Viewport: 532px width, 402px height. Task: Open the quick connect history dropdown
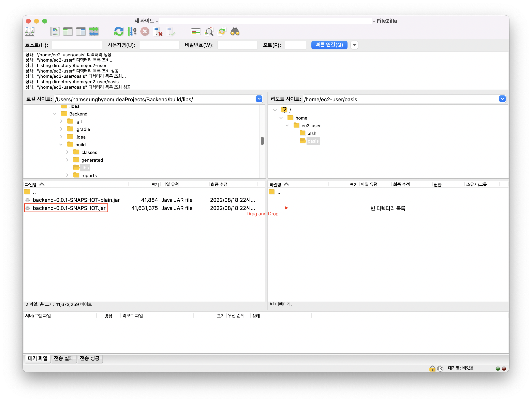354,45
